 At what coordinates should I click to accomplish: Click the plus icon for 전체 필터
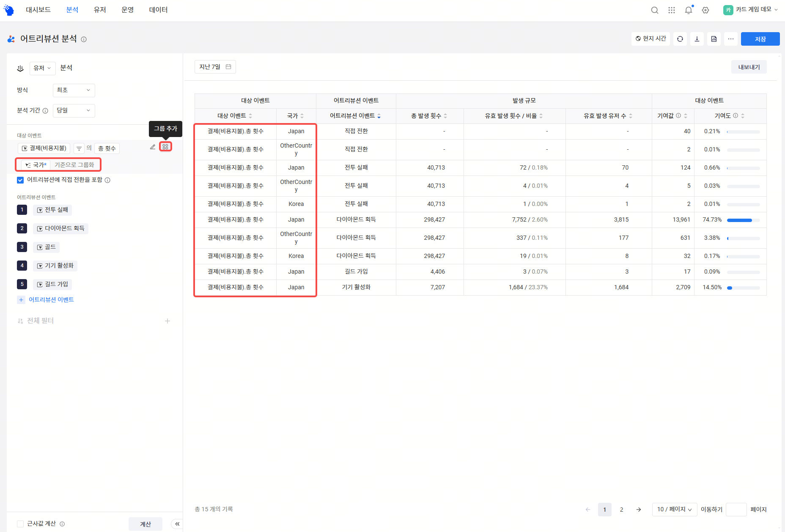point(167,321)
